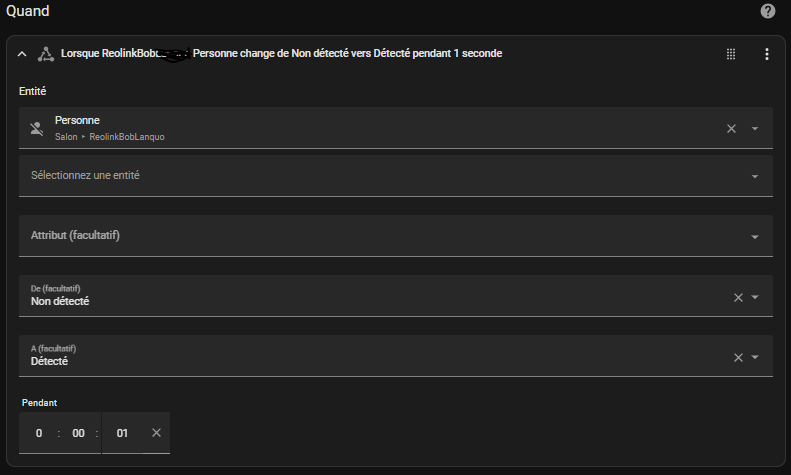The height and width of the screenshot is (475, 791).
Task: Clear the De value Non détecté
Action: click(738, 298)
